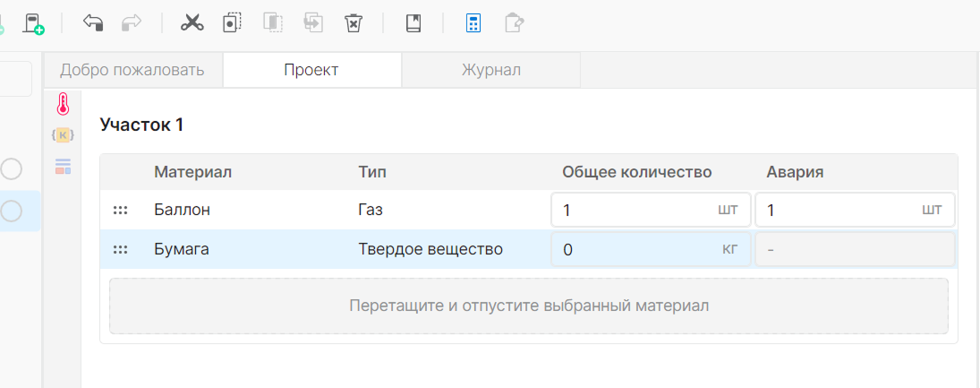The width and height of the screenshot is (980, 388).
Task: Click the yellow {K} coefficients icon
Action: [63, 134]
